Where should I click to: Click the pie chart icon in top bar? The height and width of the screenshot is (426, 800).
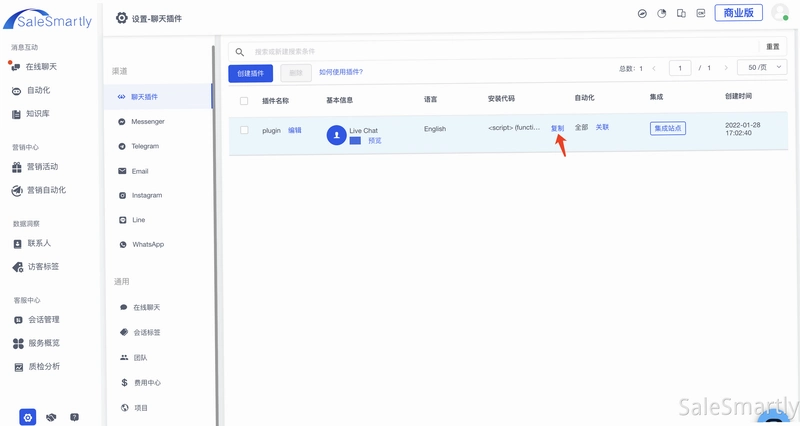(662, 14)
